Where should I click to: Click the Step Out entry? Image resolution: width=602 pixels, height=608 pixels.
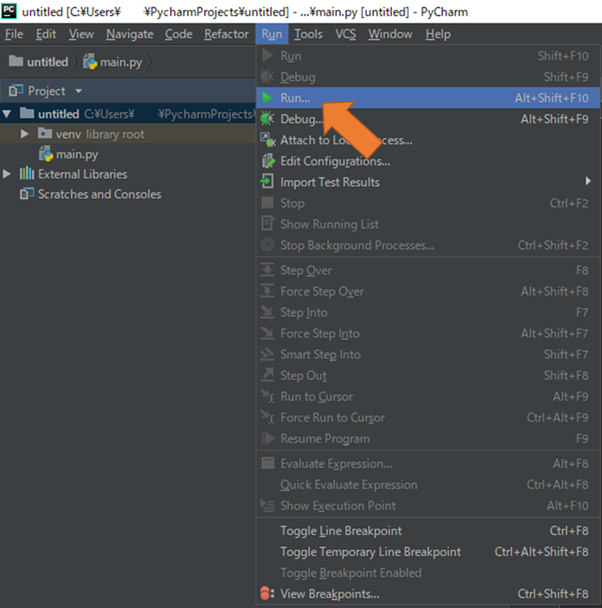428,375
